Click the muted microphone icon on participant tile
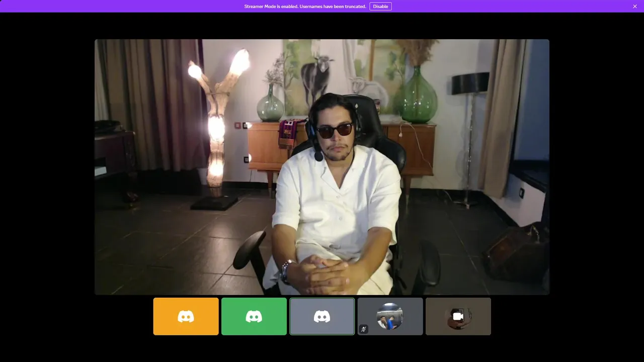 pos(364,329)
